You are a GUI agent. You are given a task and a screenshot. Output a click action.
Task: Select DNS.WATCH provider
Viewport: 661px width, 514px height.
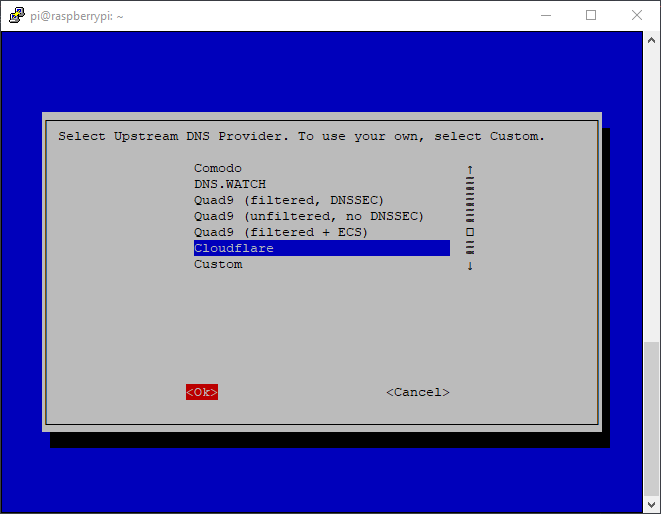pyautogui.click(x=230, y=184)
